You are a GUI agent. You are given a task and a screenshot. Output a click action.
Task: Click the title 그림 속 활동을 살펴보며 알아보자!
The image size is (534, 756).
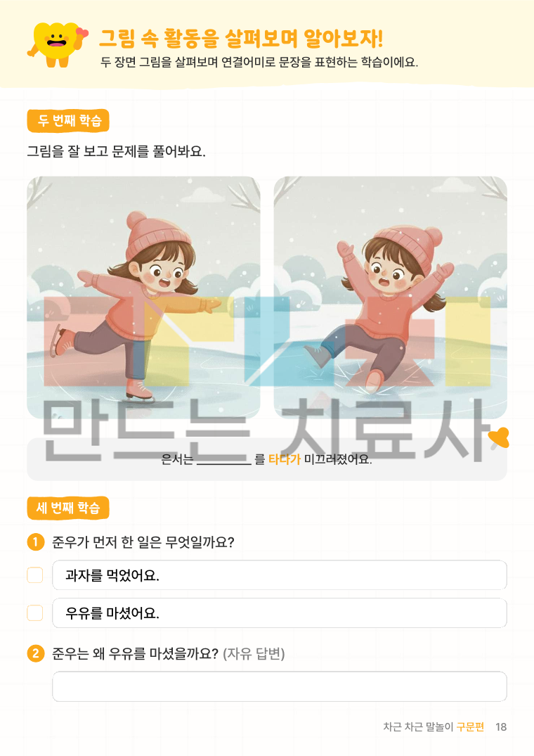point(241,39)
